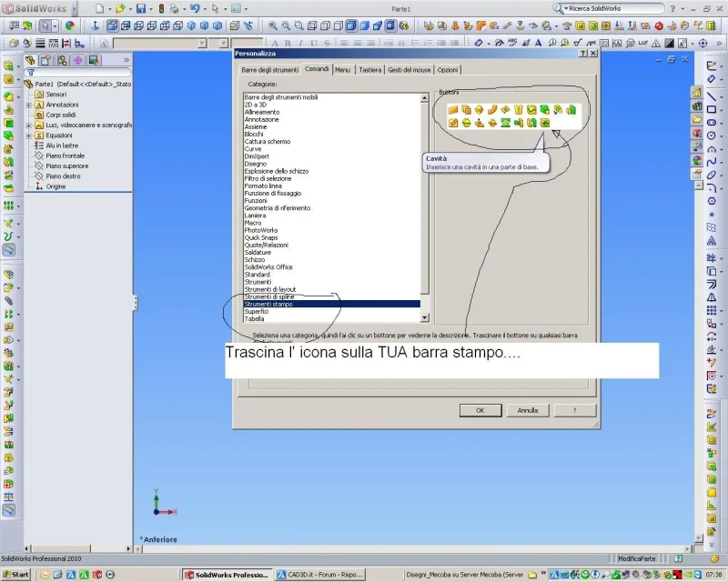
Task: Click the ABC spell checker icon
Action: [512, 43]
